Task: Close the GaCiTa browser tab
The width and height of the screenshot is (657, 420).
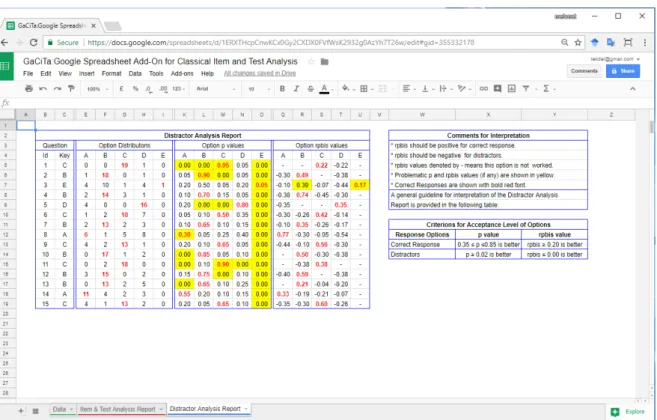Action: [x=93, y=26]
